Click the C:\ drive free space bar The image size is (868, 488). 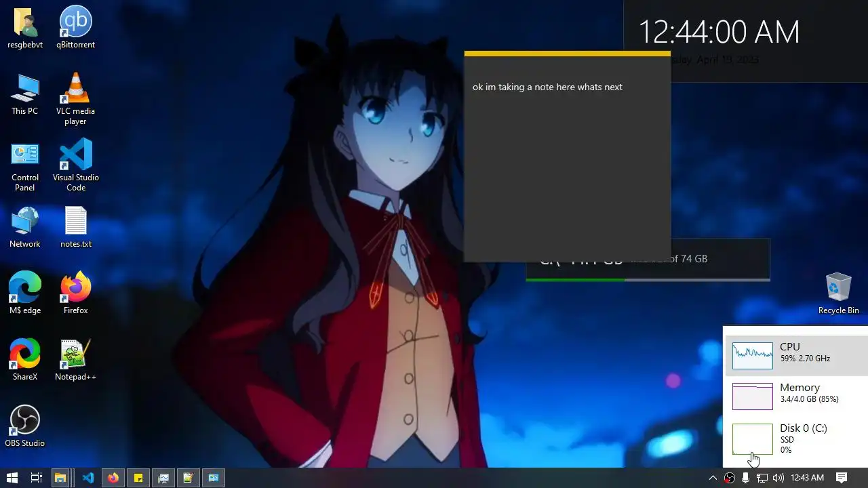pos(648,279)
